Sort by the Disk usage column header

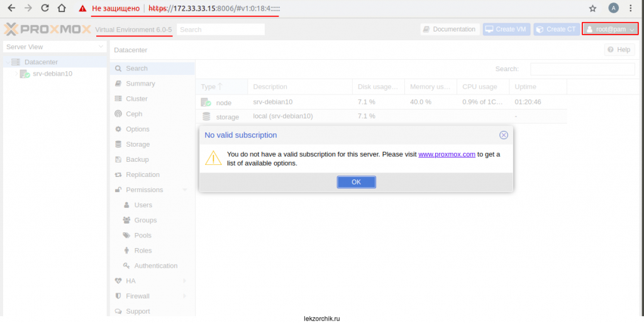[379, 87]
